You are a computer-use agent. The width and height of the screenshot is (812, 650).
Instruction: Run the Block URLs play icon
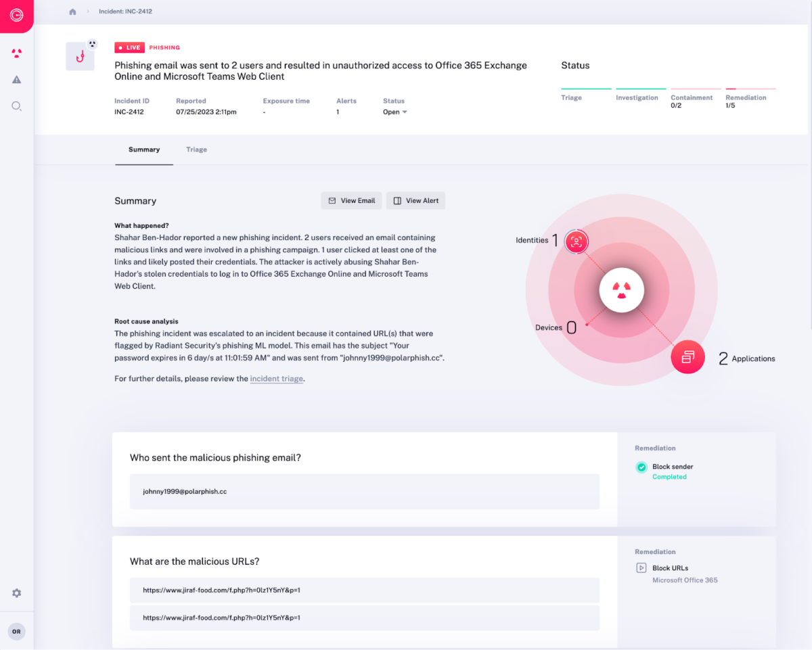click(641, 568)
